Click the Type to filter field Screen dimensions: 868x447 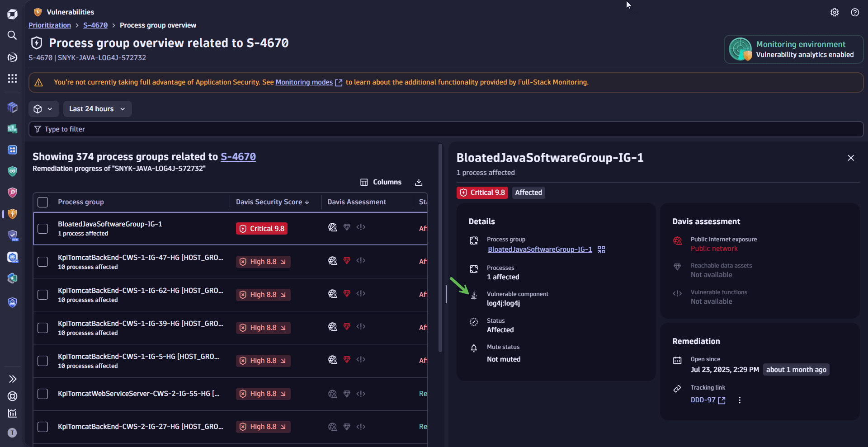click(446, 129)
